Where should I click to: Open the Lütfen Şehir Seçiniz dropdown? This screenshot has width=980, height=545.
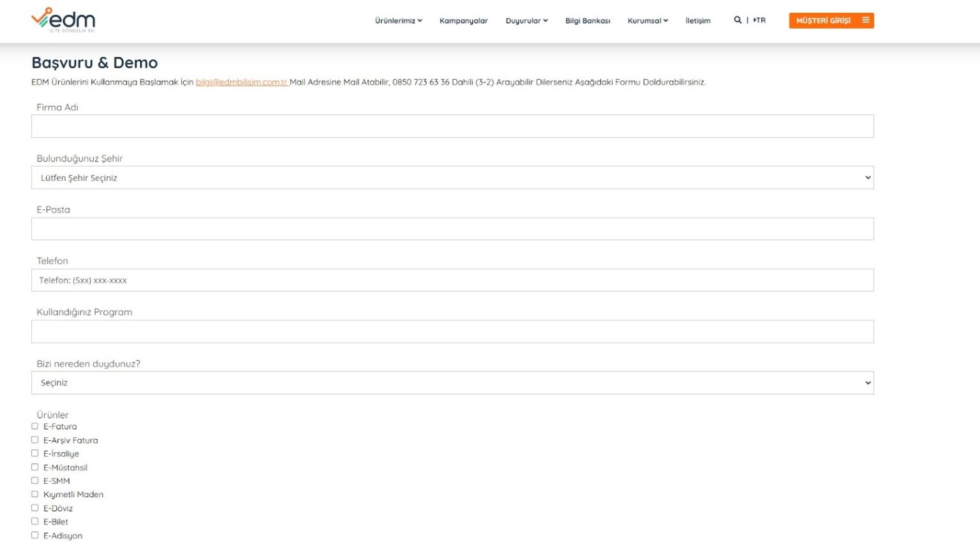452,178
